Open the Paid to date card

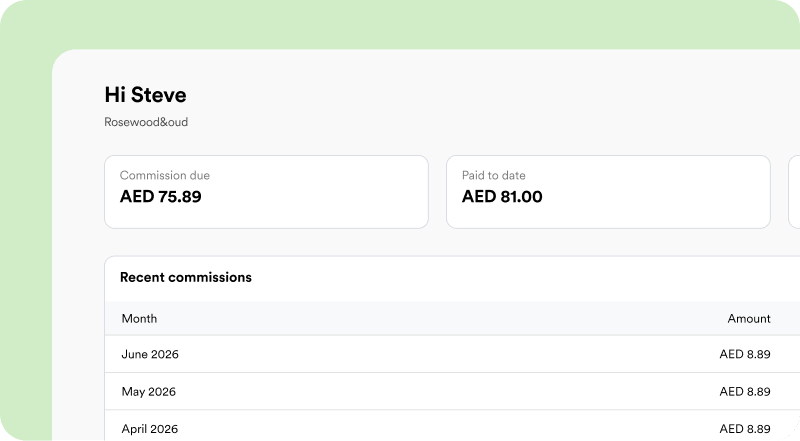coord(608,192)
